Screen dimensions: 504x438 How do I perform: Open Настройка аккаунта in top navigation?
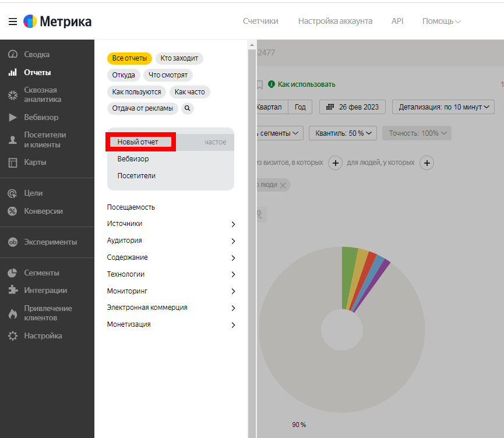point(335,21)
